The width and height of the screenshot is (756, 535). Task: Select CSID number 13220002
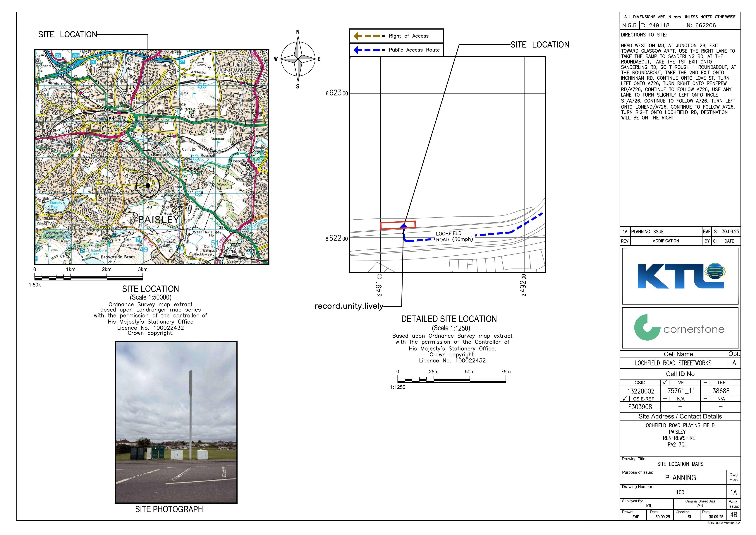click(640, 391)
